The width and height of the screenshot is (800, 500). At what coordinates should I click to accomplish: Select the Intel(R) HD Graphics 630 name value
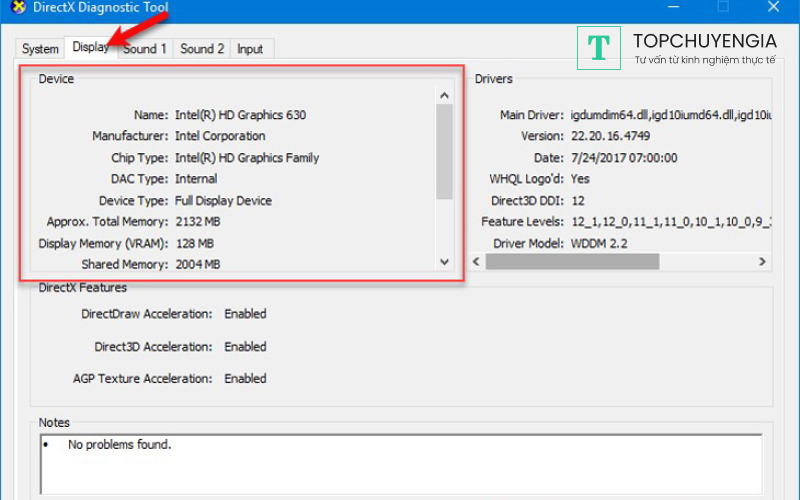(240, 115)
